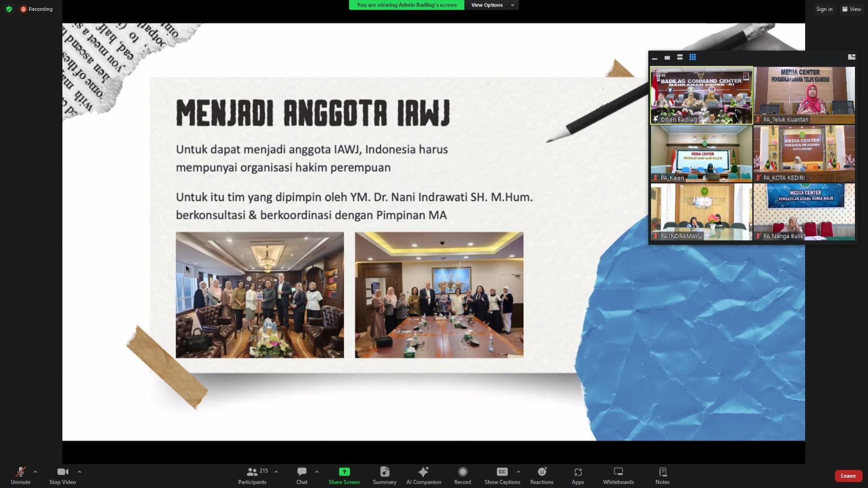Image resolution: width=868 pixels, height=488 pixels.
Task: Unmute the microphone
Action: click(x=21, y=476)
